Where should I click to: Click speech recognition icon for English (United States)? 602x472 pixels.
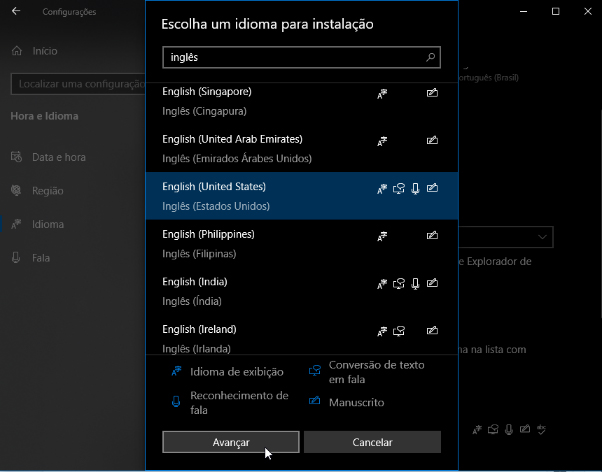pyautogui.click(x=415, y=189)
